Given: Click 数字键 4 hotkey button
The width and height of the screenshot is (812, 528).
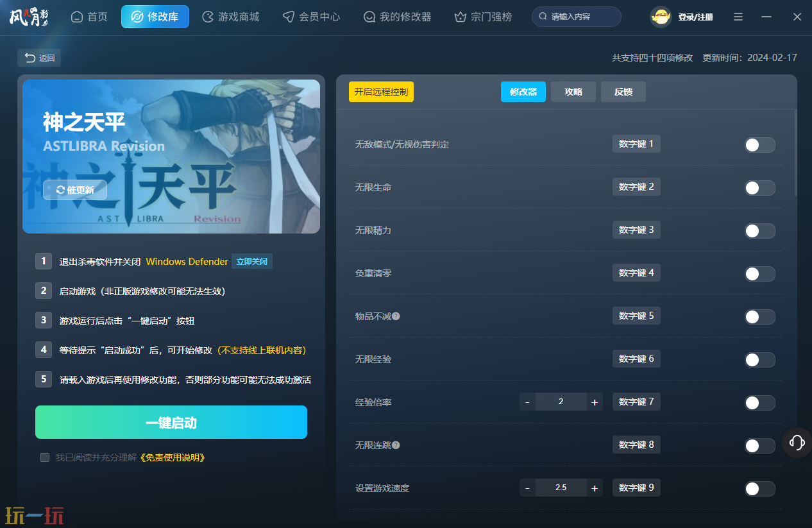Looking at the screenshot, I should (x=636, y=273).
